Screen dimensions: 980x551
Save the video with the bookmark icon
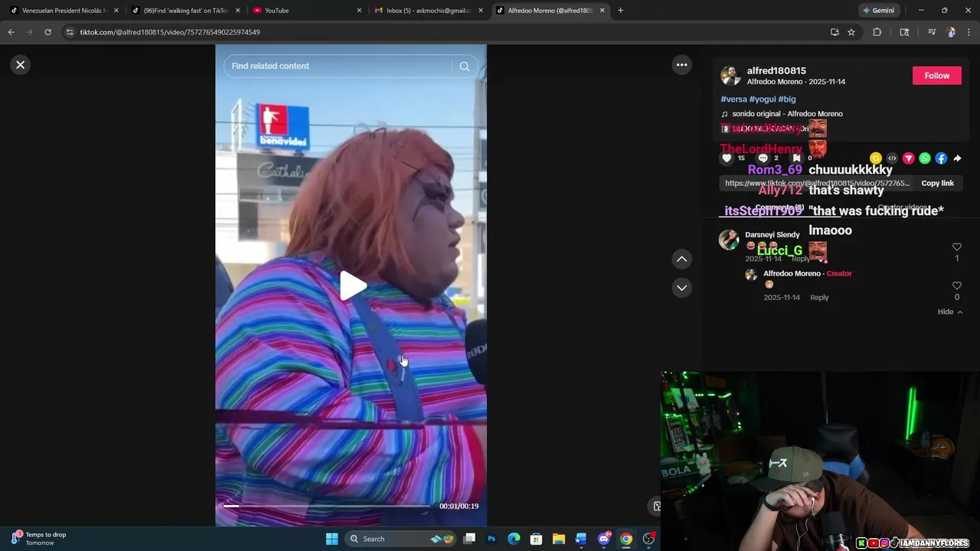796,158
